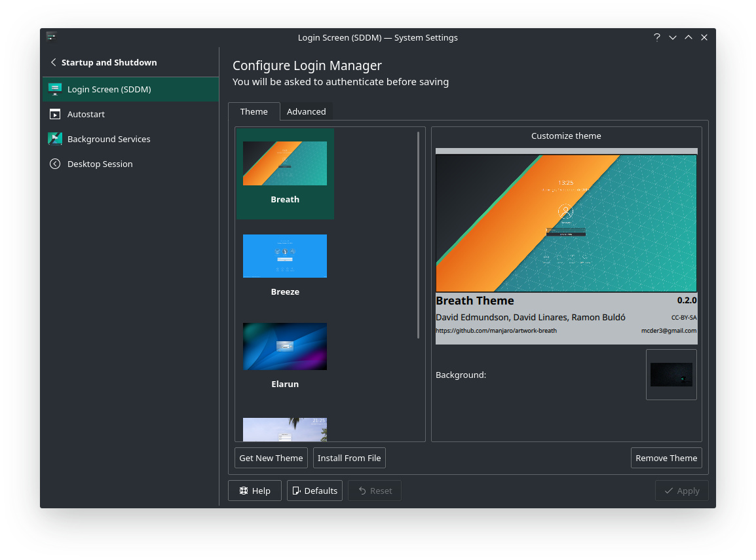
Task: Click the Breeze theme name label
Action: pos(285,291)
